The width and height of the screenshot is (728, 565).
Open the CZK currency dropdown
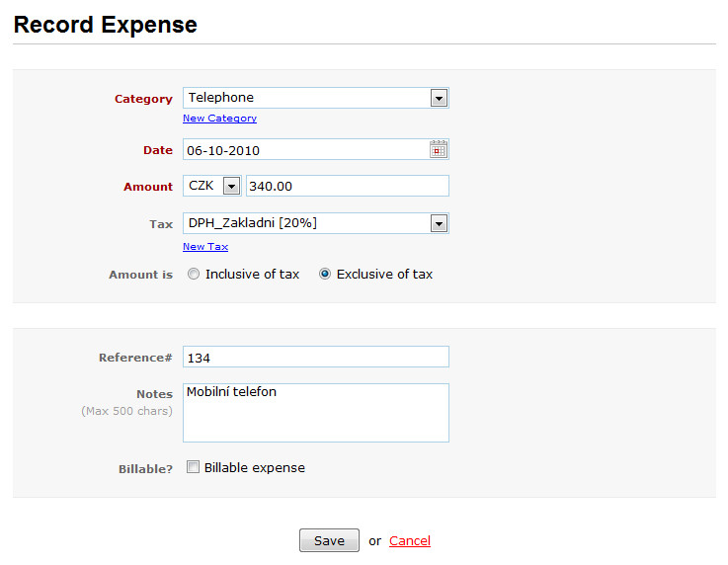212,186
